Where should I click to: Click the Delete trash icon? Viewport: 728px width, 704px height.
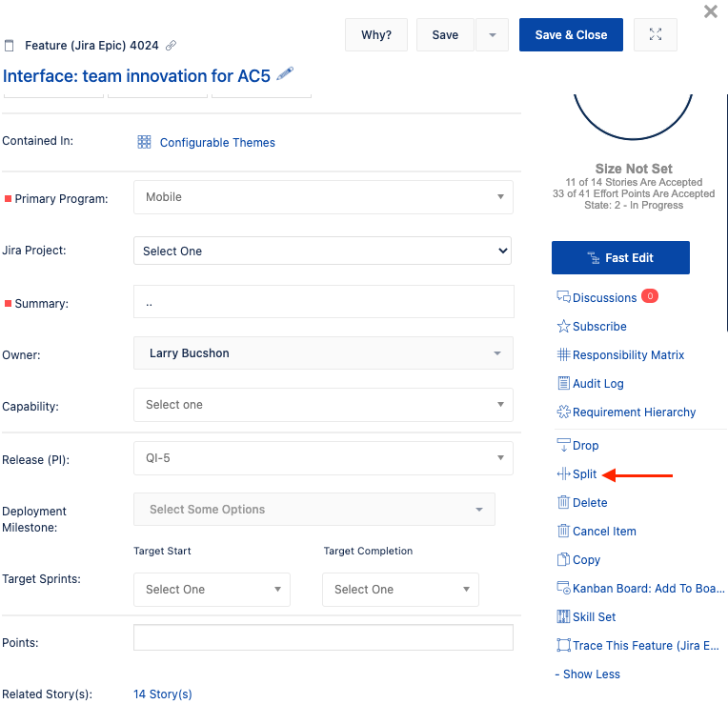[x=563, y=502]
